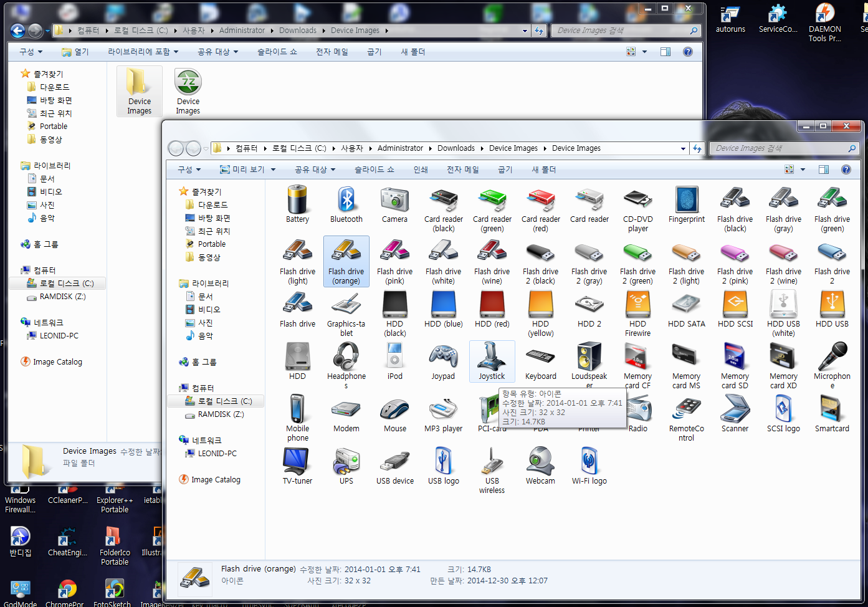The image size is (868, 607).
Task: Open Image Catalog in front window sidebar
Action: tap(210, 479)
